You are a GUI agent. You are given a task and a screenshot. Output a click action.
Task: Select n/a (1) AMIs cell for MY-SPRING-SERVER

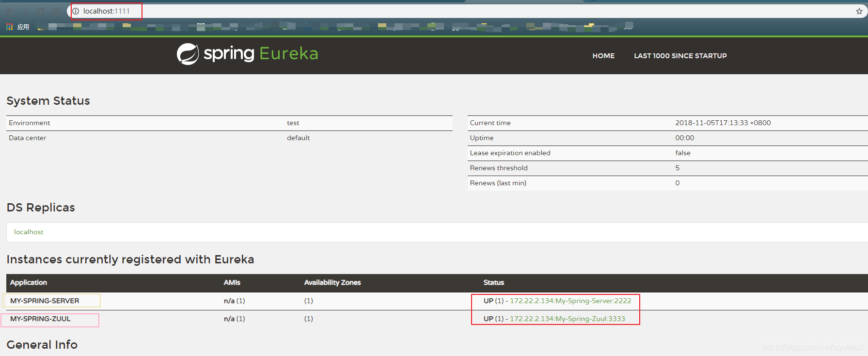point(234,301)
